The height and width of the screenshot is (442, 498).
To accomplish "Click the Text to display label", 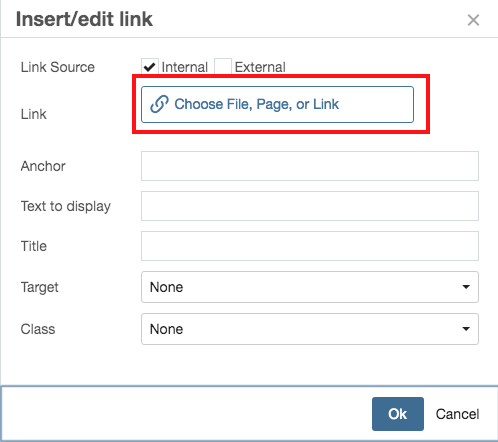I will point(66,206).
